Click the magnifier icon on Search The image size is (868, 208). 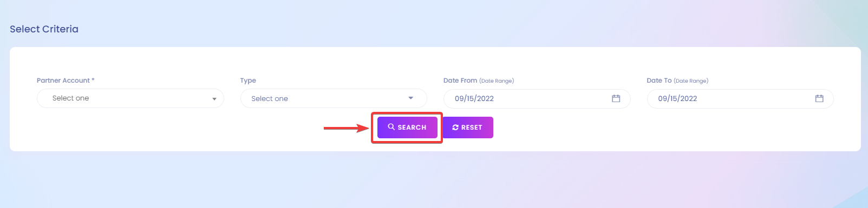[391, 127]
